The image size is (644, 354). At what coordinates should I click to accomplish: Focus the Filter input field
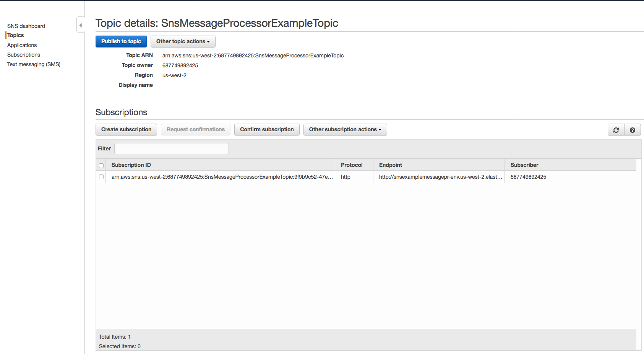[172, 148]
